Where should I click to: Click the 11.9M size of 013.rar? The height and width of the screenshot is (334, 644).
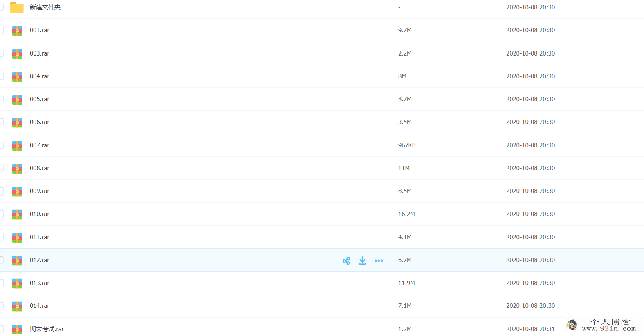(406, 283)
